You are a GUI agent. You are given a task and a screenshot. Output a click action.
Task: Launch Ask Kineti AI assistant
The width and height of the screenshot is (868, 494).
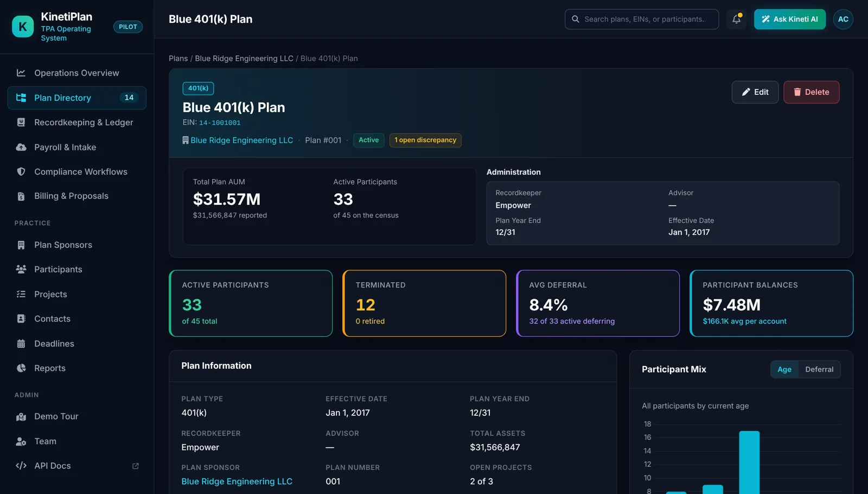(x=790, y=19)
